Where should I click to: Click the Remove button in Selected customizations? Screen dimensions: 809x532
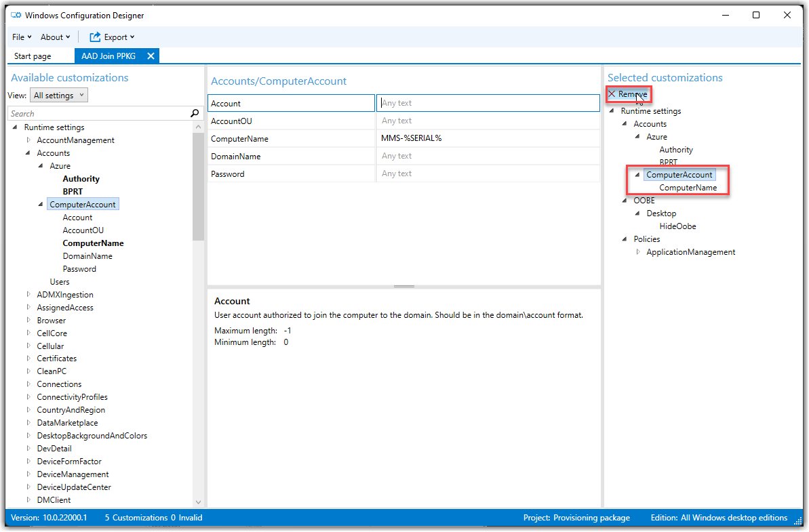tap(628, 94)
